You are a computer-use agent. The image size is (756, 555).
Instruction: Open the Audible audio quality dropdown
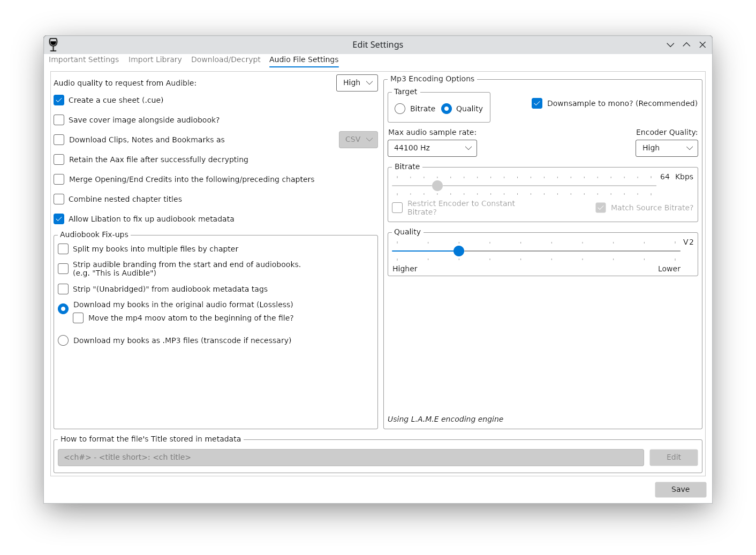click(357, 83)
